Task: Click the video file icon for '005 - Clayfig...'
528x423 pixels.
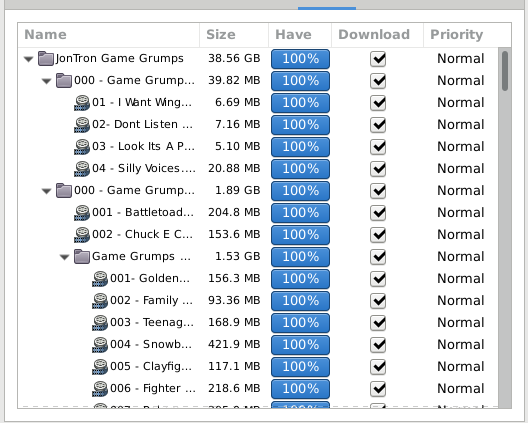Action: click(100, 366)
